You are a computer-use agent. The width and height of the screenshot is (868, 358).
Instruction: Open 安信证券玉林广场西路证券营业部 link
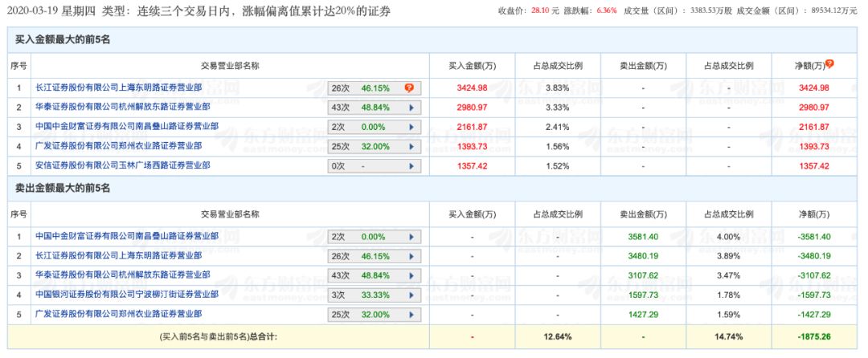[x=122, y=165]
